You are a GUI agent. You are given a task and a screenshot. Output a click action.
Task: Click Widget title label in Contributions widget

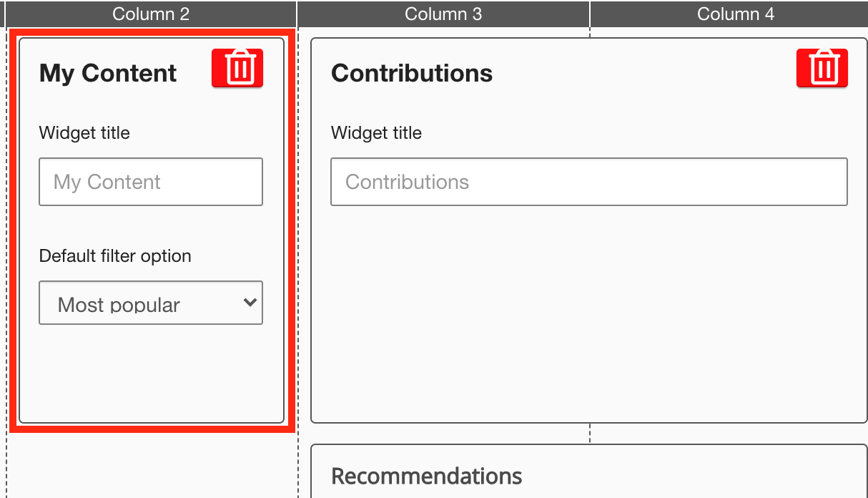376,133
